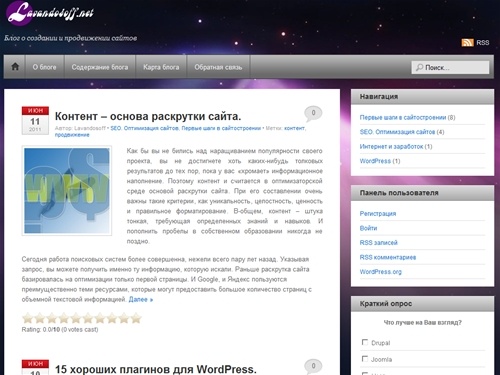This screenshot has height=375, width=500.
Task: Click the продвижение tag link
Action: [72, 135]
